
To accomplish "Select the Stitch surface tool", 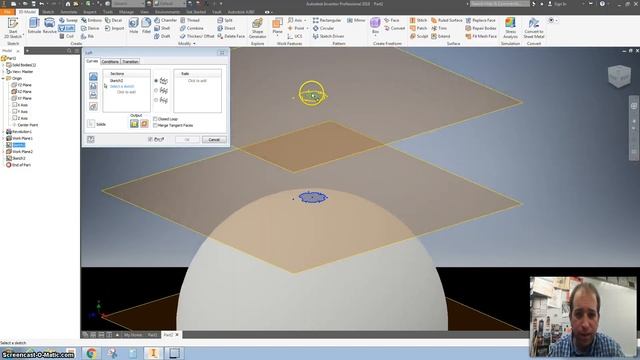I will pos(418,20).
